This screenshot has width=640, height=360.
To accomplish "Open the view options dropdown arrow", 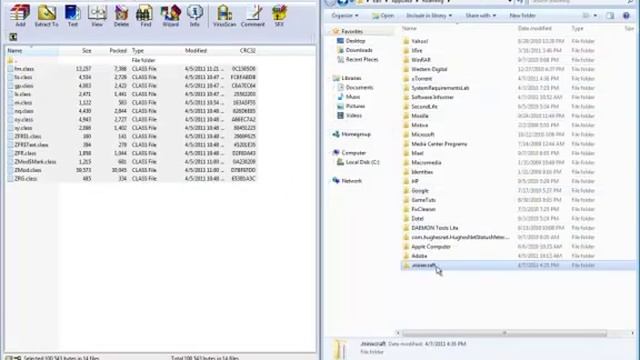I will click(595, 16).
